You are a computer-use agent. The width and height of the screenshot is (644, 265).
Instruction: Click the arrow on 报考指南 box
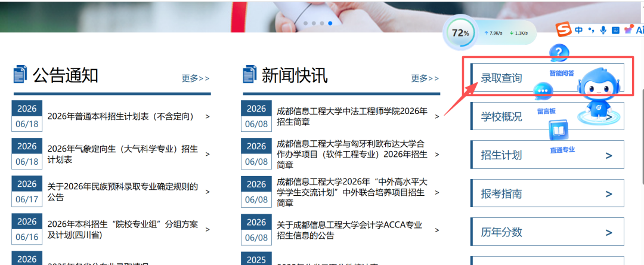(609, 194)
